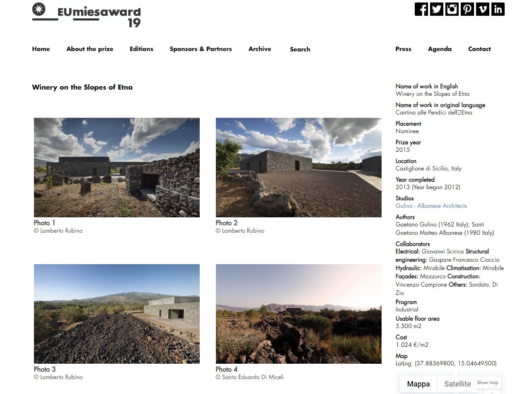Enlarge the Photo 1 thumbnail
The image size is (532, 394).
click(117, 168)
